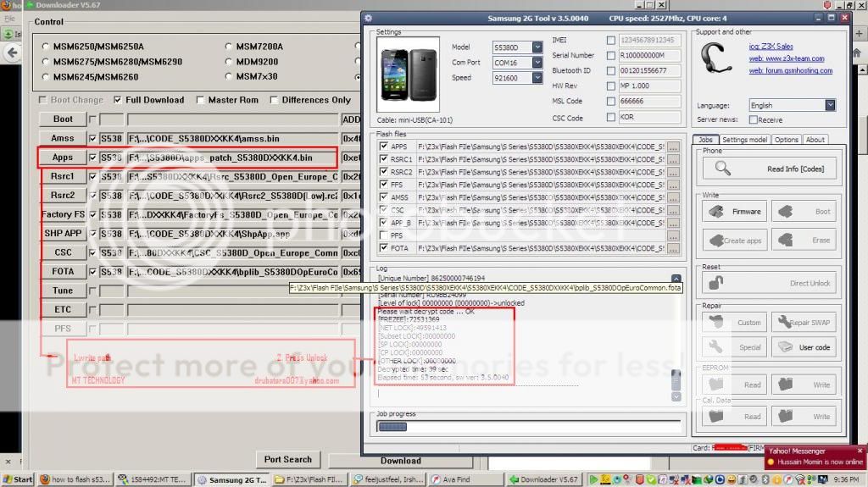Switch to the Downloader V5.67 taskbar item
868x487 pixels.
[544, 479]
